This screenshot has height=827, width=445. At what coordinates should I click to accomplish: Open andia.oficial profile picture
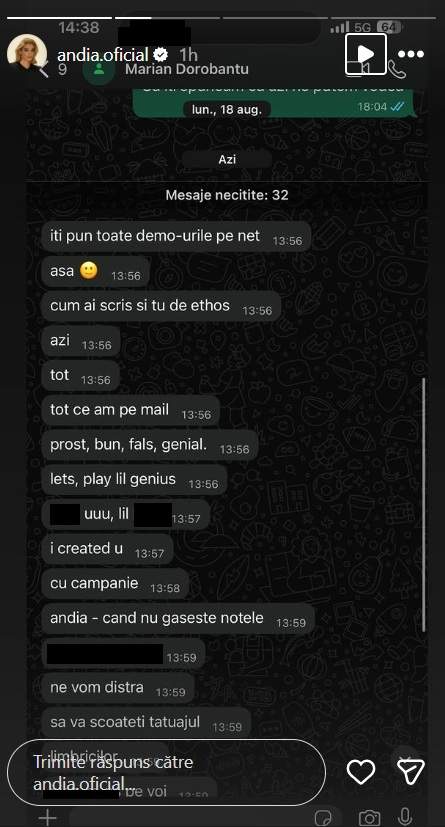tap(26, 54)
